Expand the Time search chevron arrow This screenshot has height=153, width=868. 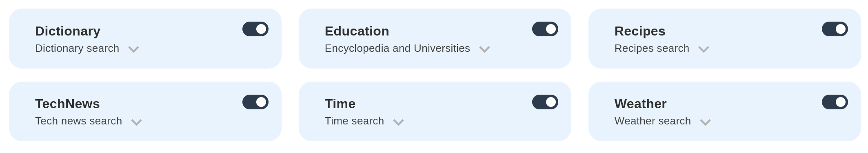tap(399, 122)
